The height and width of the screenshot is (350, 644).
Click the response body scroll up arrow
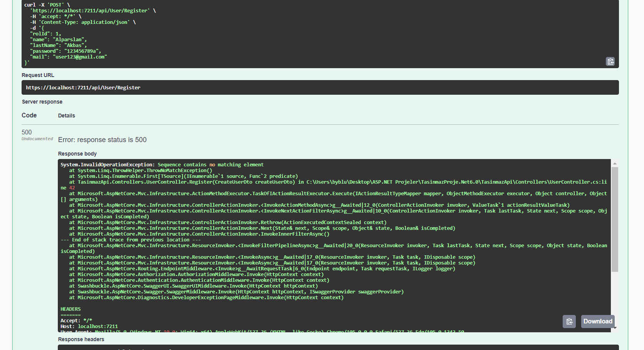coord(615,164)
